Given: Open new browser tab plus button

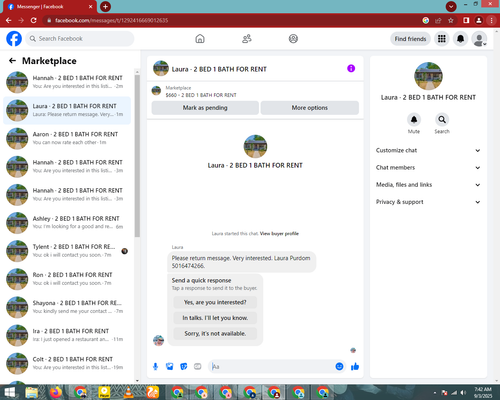Looking at the screenshot, I should pos(105,6).
